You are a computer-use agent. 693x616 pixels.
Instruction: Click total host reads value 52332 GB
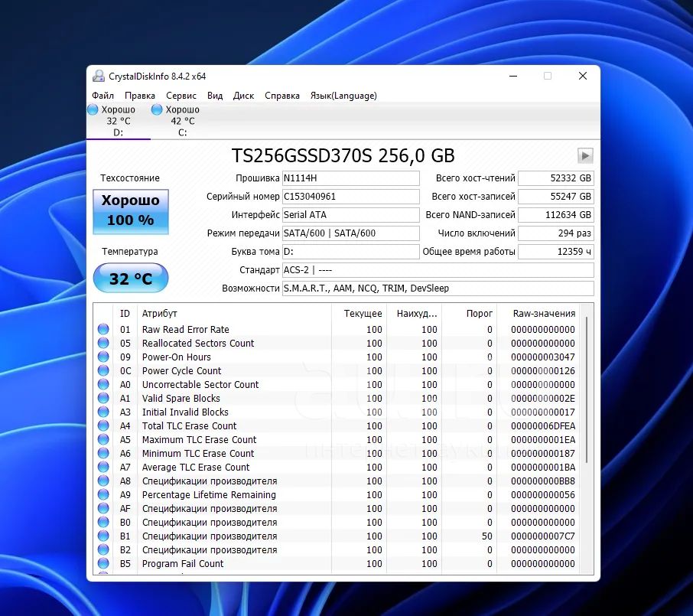[555, 178]
